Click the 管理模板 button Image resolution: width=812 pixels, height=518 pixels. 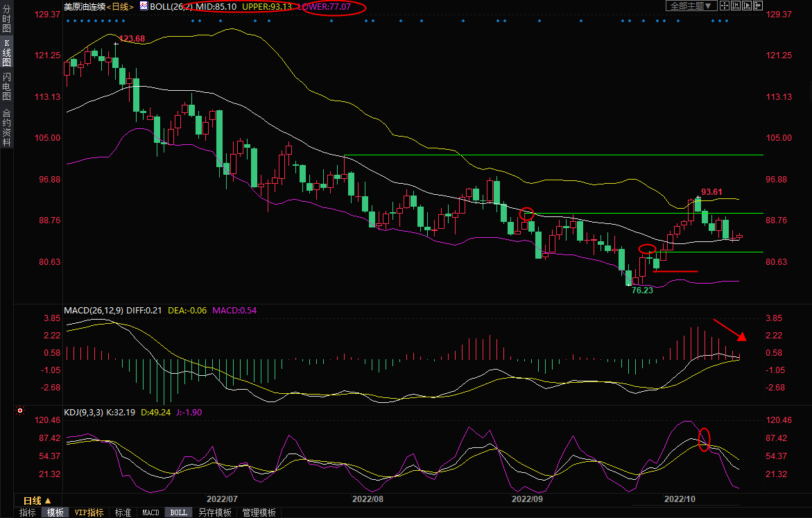tap(258, 512)
